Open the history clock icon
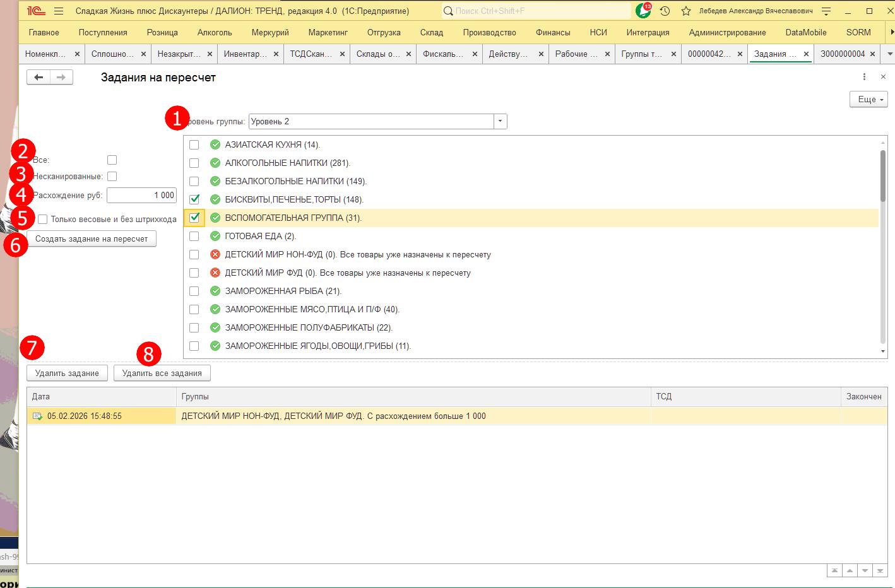This screenshot has width=895, height=588. click(665, 11)
